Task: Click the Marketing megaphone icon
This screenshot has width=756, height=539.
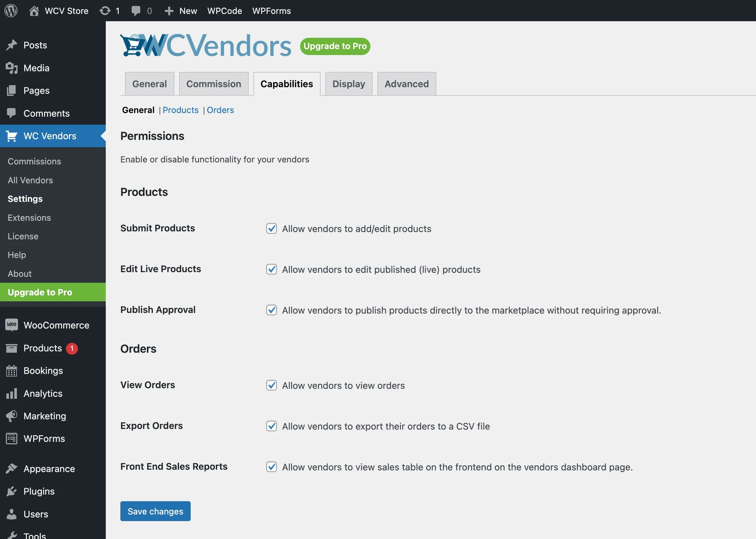Action: [x=12, y=416]
